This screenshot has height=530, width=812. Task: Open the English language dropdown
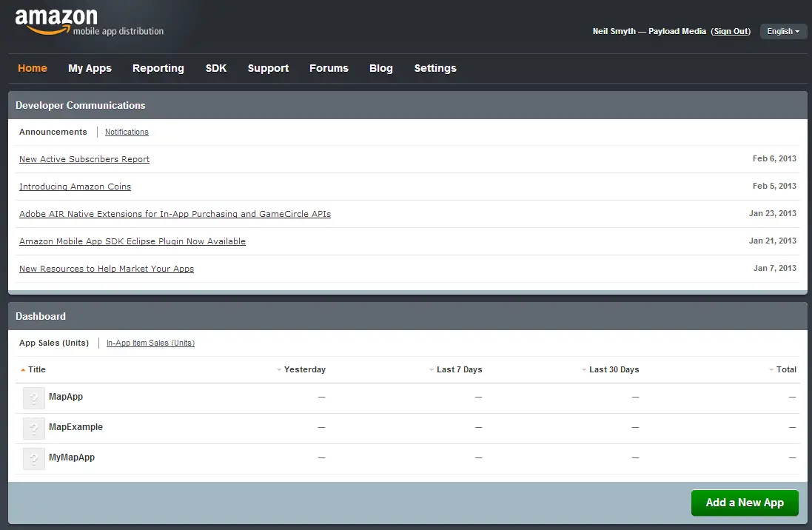click(x=783, y=31)
